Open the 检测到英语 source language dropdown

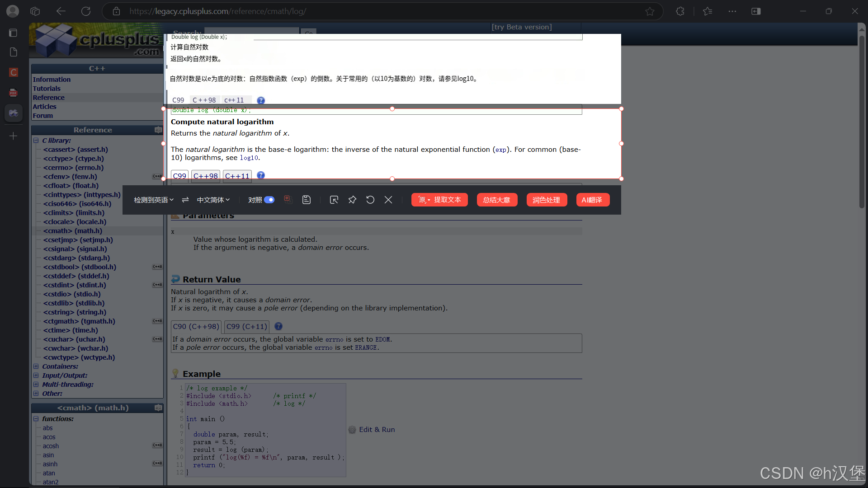click(x=153, y=200)
